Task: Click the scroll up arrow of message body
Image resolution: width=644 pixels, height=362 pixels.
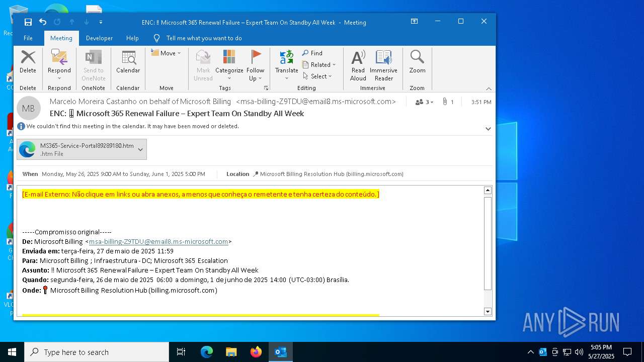Action: (x=487, y=190)
